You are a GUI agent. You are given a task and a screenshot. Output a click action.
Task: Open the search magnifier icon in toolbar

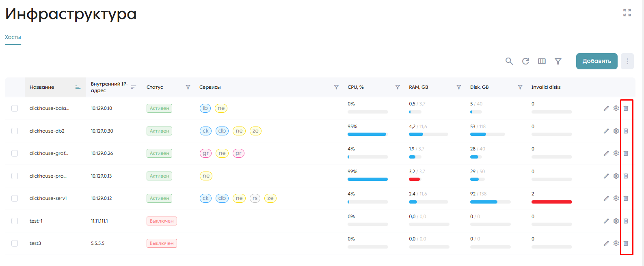(x=509, y=61)
